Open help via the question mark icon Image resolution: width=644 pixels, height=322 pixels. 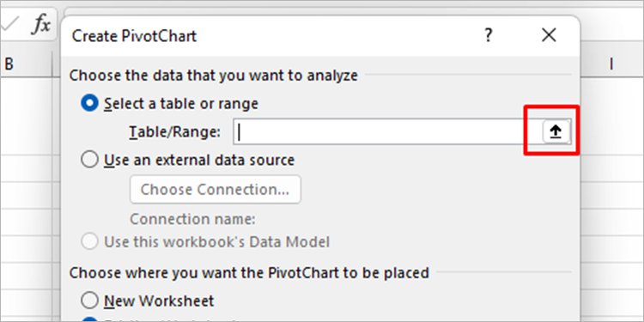[488, 35]
